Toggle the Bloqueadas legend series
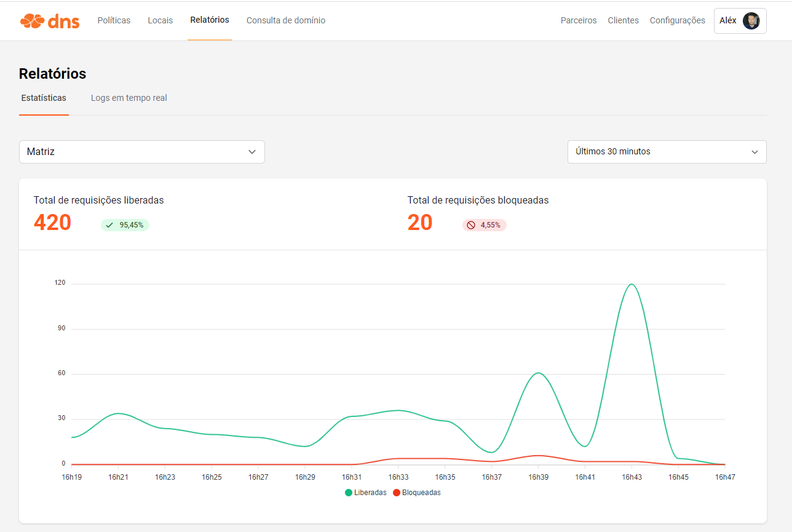Viewport: 792px width, 532px height. pyautogui.click(x=417, y=493)
